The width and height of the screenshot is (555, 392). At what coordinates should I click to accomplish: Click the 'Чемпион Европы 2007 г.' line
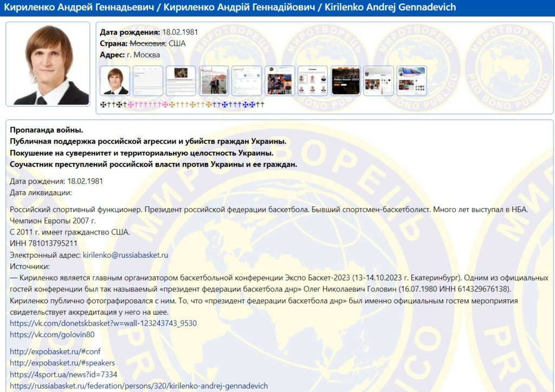pos(53,220)
